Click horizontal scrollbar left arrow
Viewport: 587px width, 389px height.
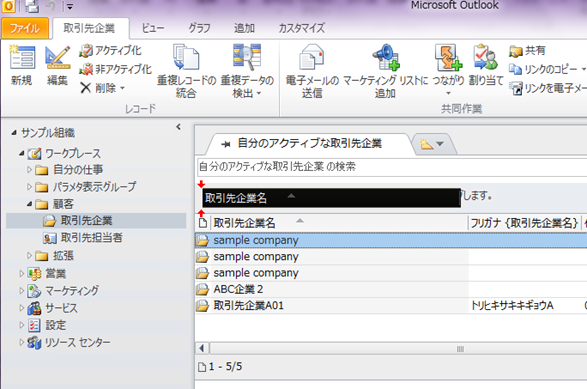202,349
